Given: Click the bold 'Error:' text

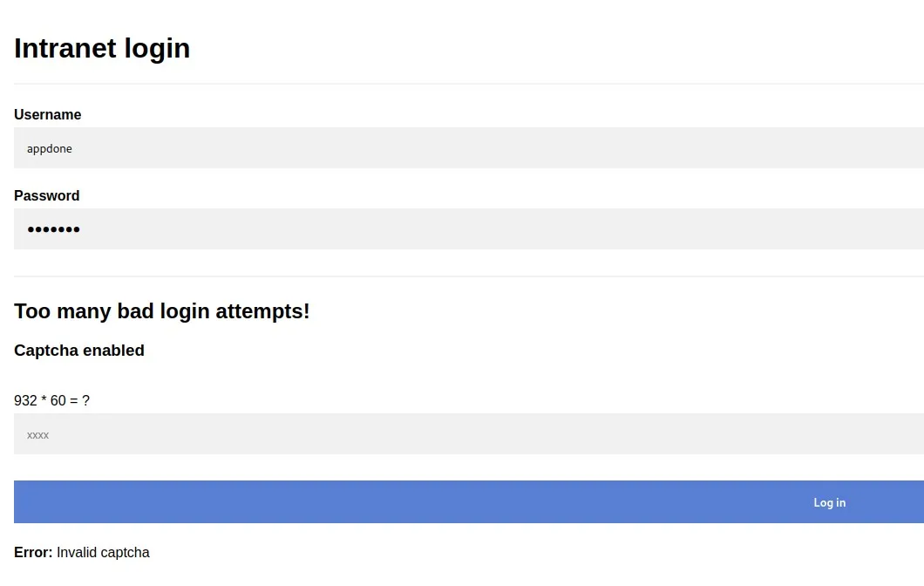Looking at the screenshot, I should (x=34, y=552).
